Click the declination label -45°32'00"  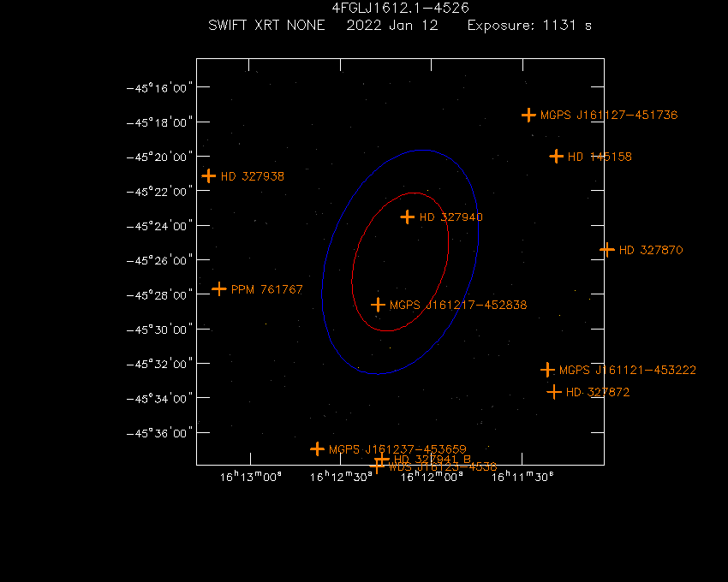pyautogui.click(x=159, y=364)
